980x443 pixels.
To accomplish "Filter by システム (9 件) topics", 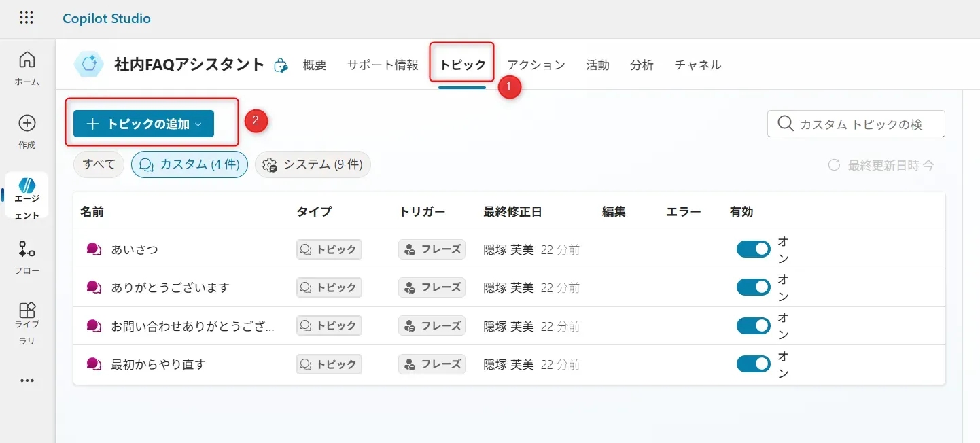I will coord(313,164).
